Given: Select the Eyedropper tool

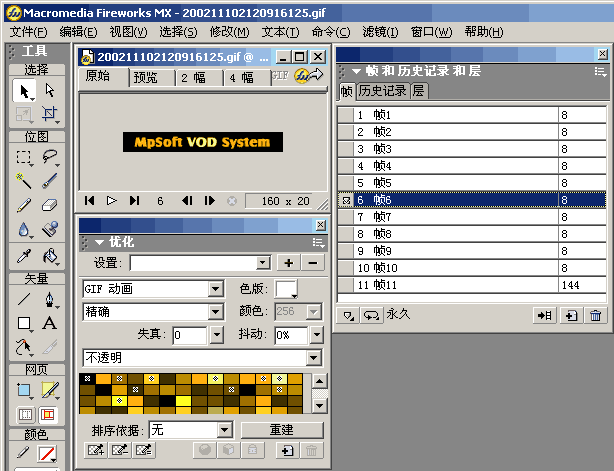Looking at the screenshot, I should click(x=24, y=256).
